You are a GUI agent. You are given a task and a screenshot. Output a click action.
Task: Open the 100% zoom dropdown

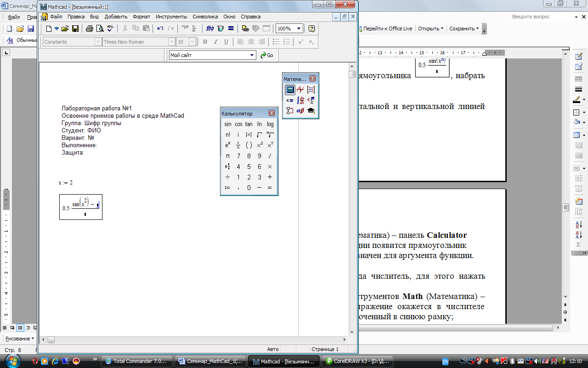coord(299,29)
